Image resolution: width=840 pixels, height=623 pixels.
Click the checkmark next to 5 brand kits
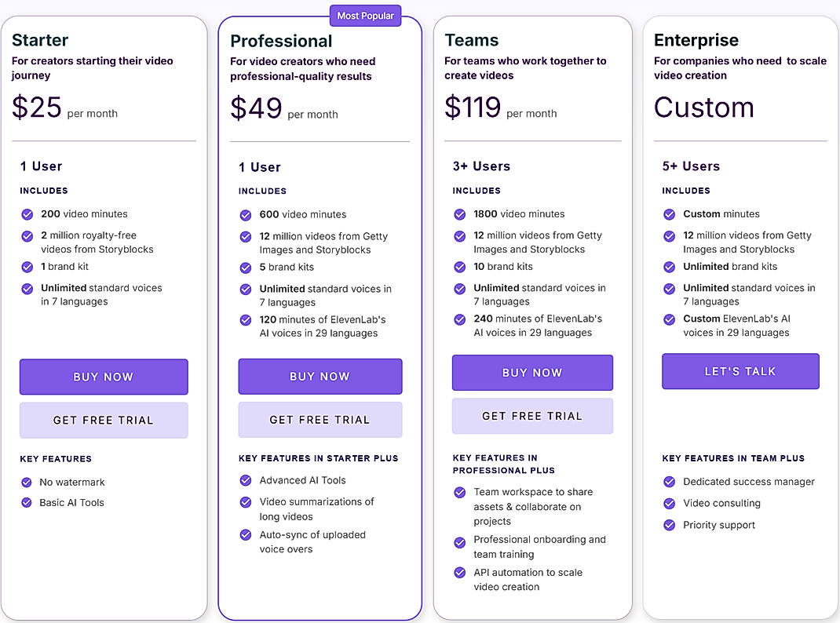point(245,268)
